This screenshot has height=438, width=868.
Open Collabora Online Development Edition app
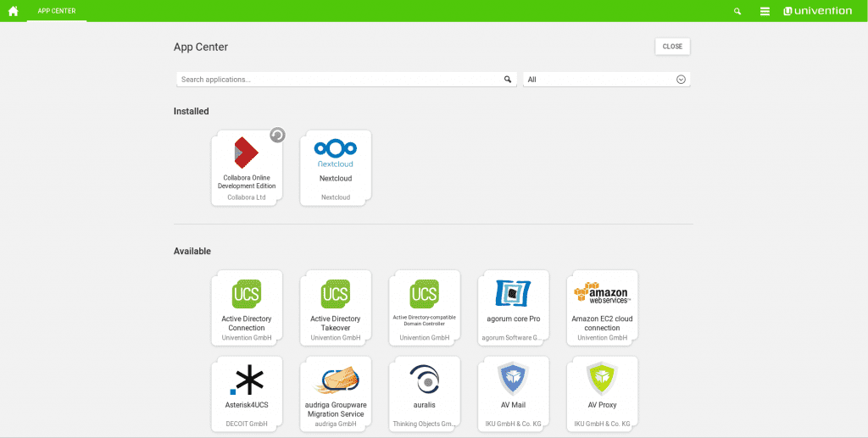click(247, 168)
